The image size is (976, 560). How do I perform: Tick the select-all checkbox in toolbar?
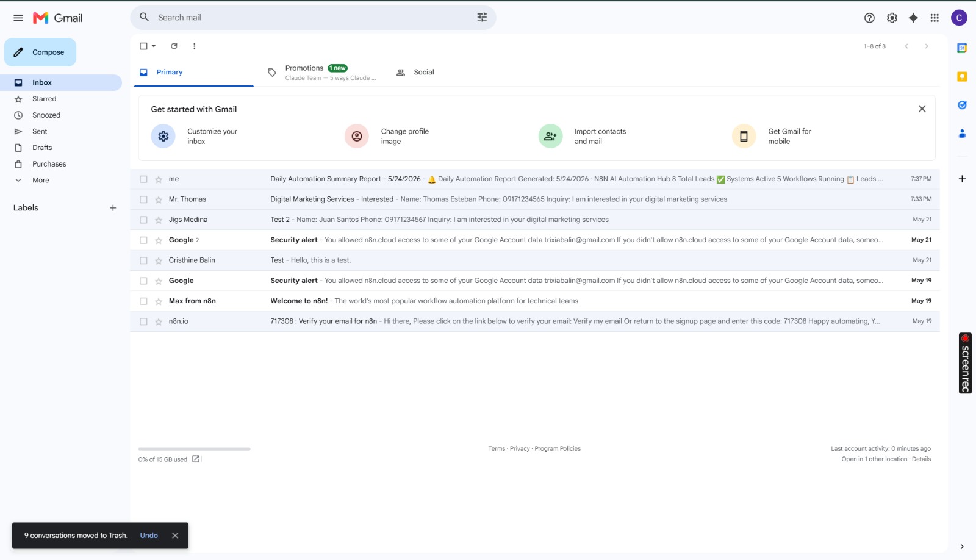(143, 46)
